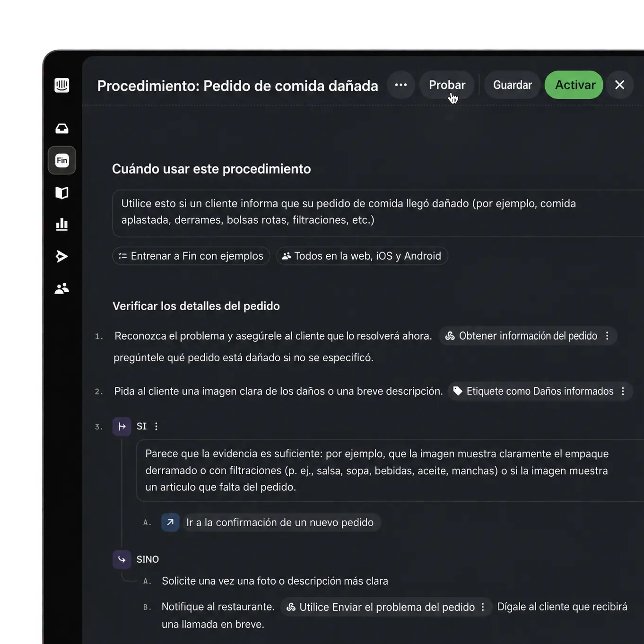644x644 pixels.
Task: Click step text 'Pida al cliente una imagen clara'
Action: tap(278, 391)
